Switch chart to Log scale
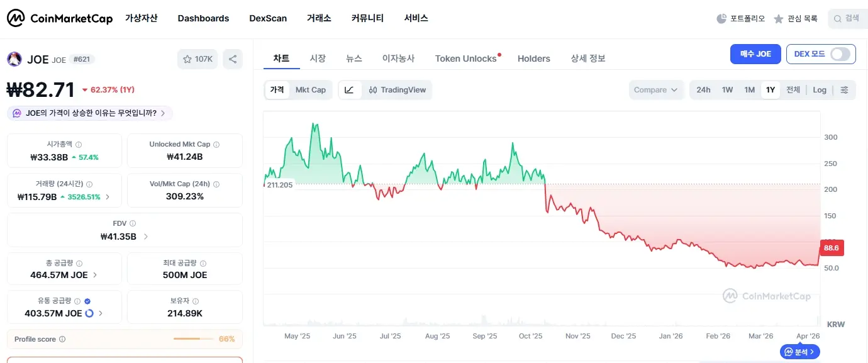Screen dimensions: 868x363 tap(819, 89)
